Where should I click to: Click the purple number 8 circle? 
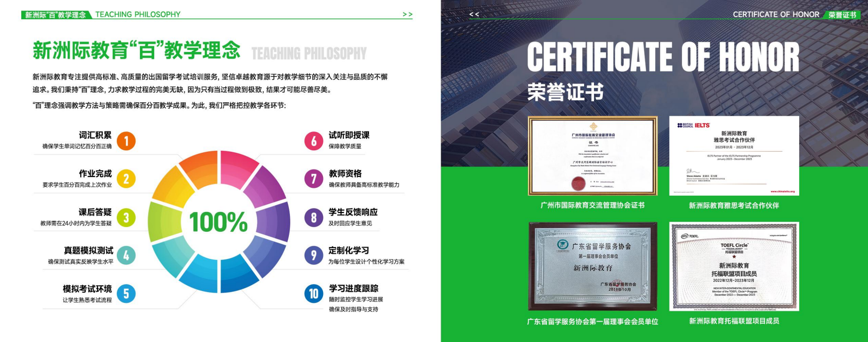point(314,217)
